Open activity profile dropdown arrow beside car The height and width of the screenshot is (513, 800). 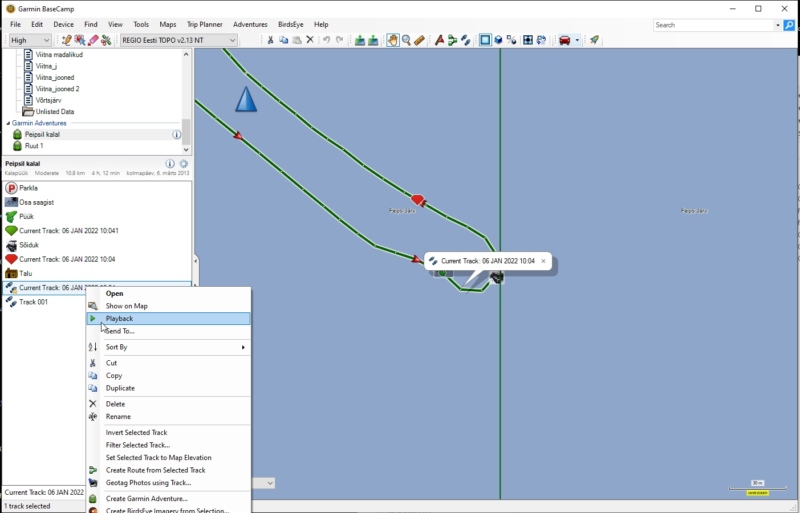[577, 40]
